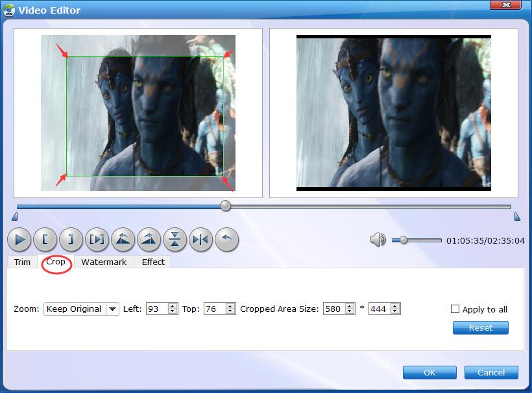Click the Play button
Viewport: 532px width, 393px height.
point(19,240)
